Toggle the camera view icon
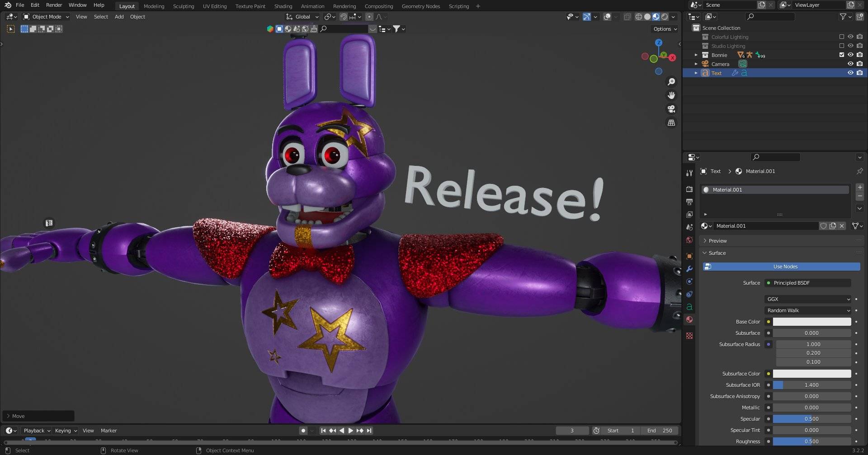This screenshot has height=455, width=868. pyautogui.click(x=671, y=109)
